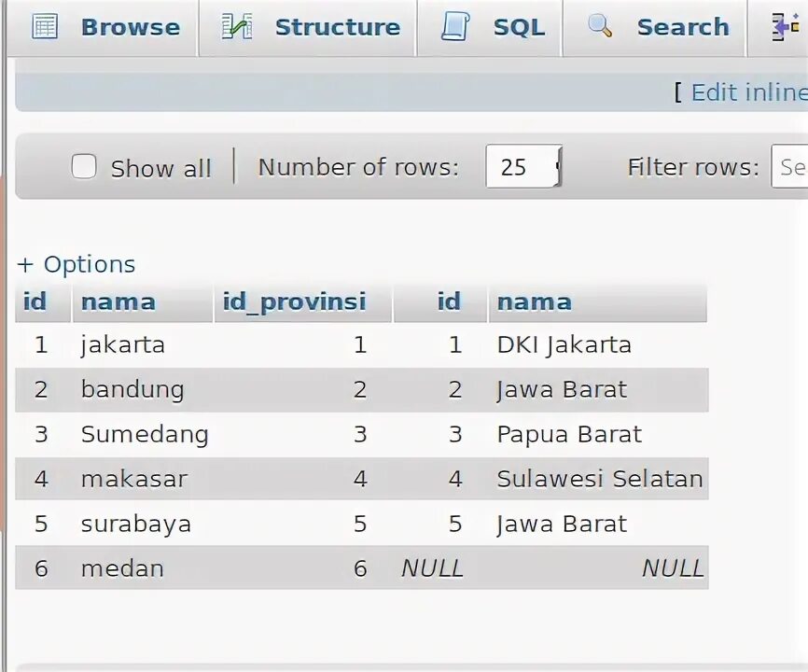This screenshot has width=808, height=672.
Task: Click the SQL scroll icon
Action: pos(455,27)
